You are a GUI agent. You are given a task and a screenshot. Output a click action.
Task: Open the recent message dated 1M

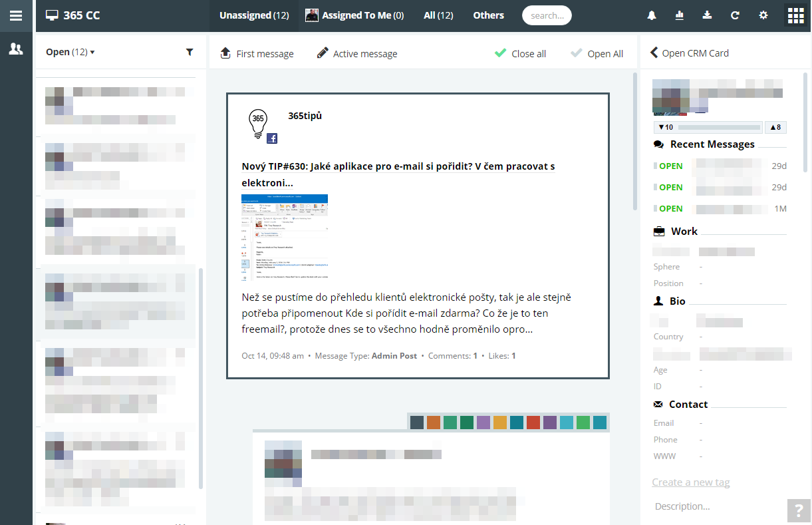(x=720, y=208)
